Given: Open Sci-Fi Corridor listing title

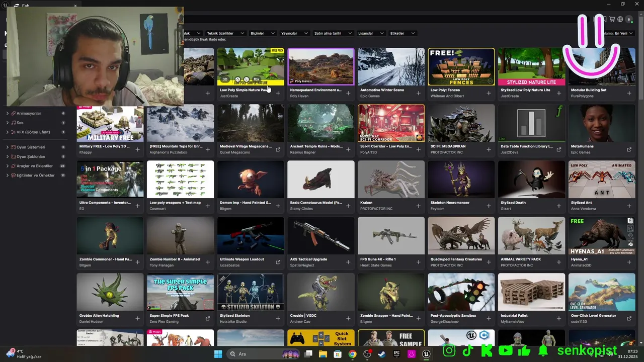Looking at the screenshot, I should pyautogui.click(x=386, y=146).
